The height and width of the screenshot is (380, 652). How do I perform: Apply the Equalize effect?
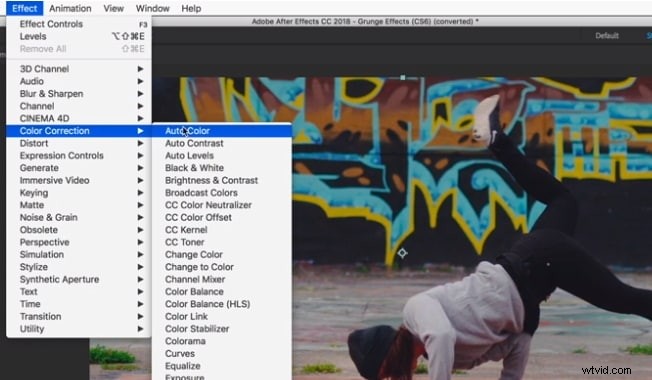(222, 366)
